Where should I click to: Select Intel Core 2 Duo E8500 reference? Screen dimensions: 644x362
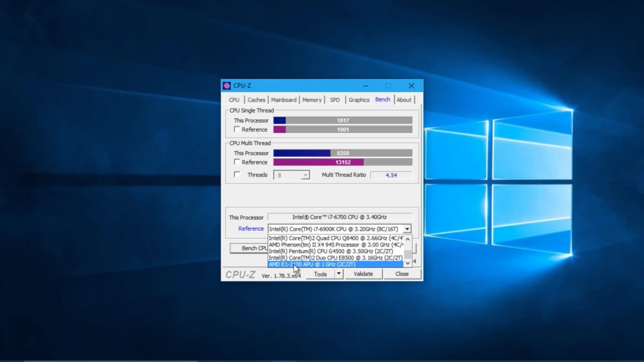(x=336, y=258)
